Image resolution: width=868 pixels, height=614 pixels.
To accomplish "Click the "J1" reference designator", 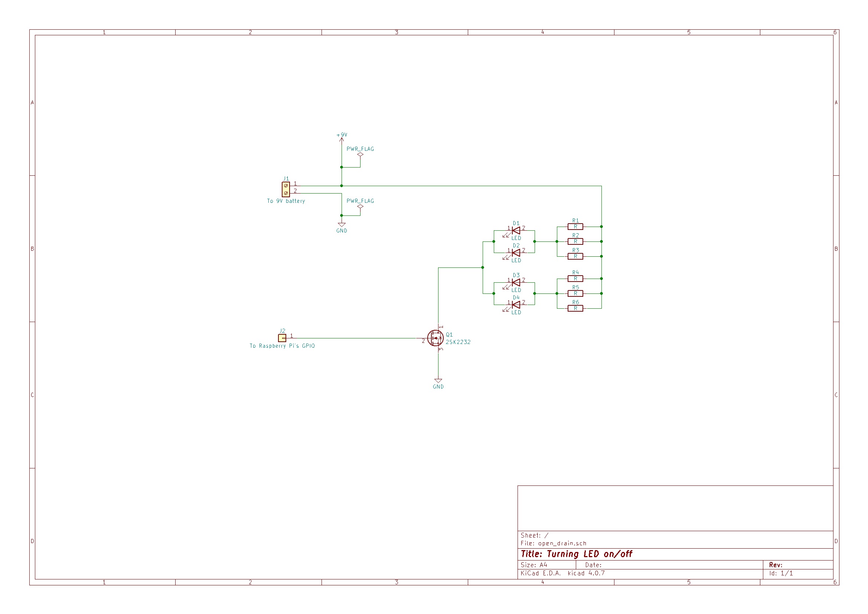I will coord(286,179).
